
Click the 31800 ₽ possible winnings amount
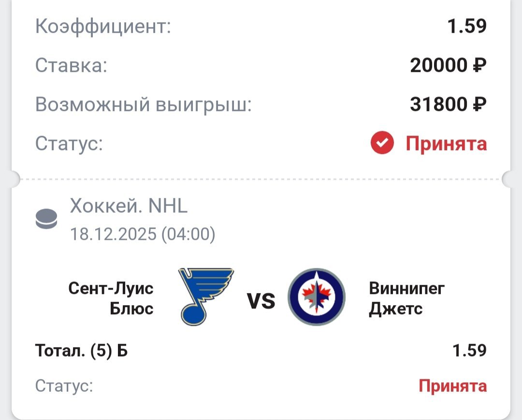pyautogui.click(x=448, y=104)
